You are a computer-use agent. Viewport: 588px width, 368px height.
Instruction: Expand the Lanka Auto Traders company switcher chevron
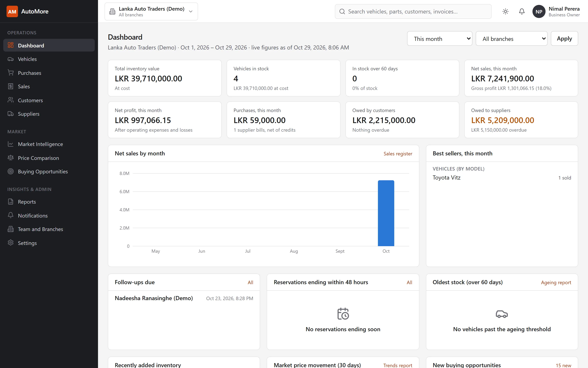click(191, 11)
